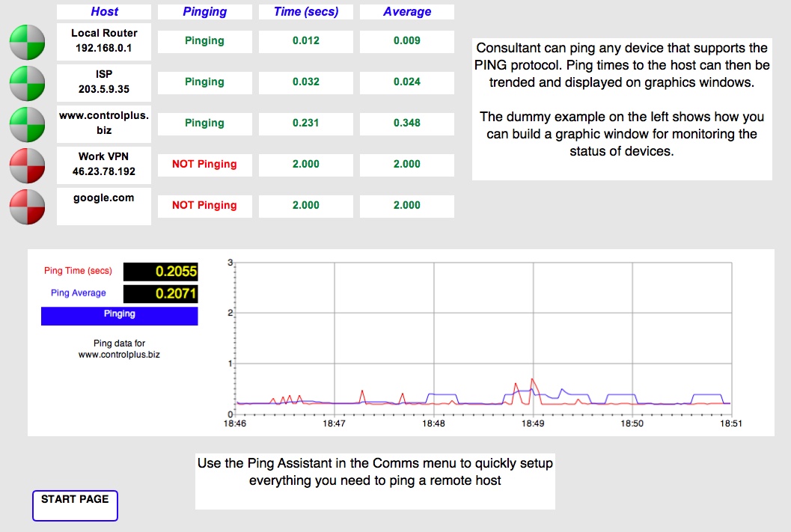791x532 pixels.
Task: Click the google.com host cell
Action: click(104, 206)
